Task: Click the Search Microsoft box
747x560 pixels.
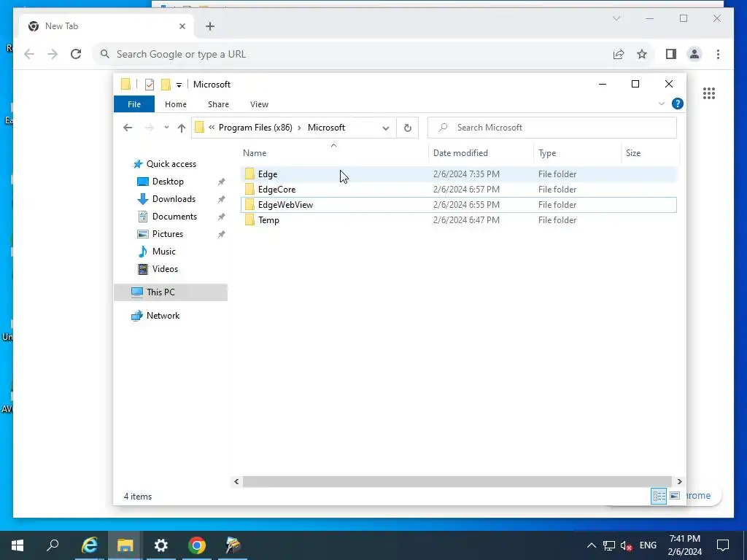Action: point(551,128)
